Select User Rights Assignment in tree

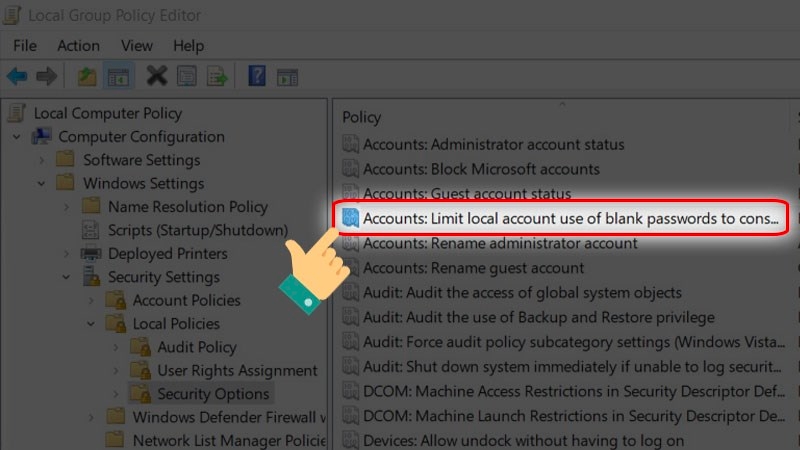coord(237,370)
